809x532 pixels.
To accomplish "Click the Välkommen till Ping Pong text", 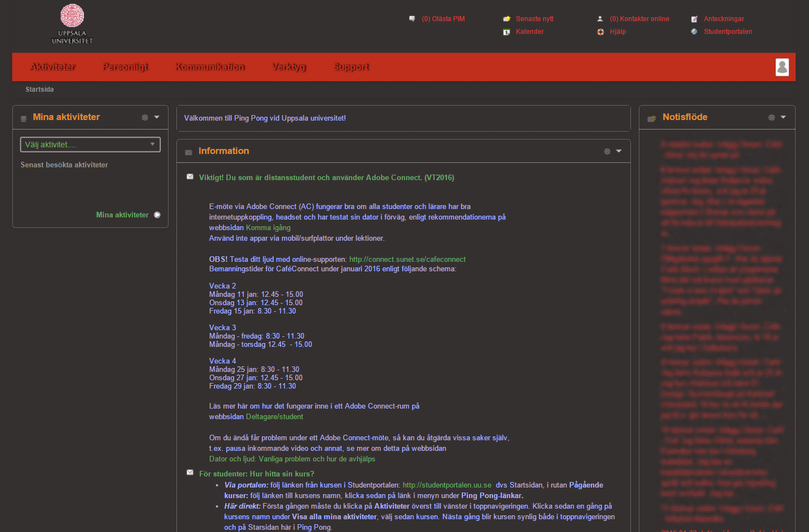I will pyautogui.click(x=265, y=118).
